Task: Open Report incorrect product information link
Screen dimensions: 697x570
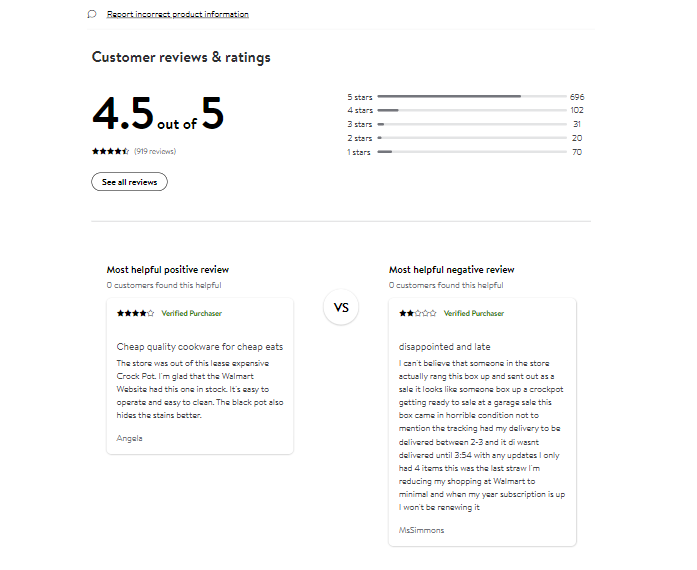Action: tap(177, 14)
